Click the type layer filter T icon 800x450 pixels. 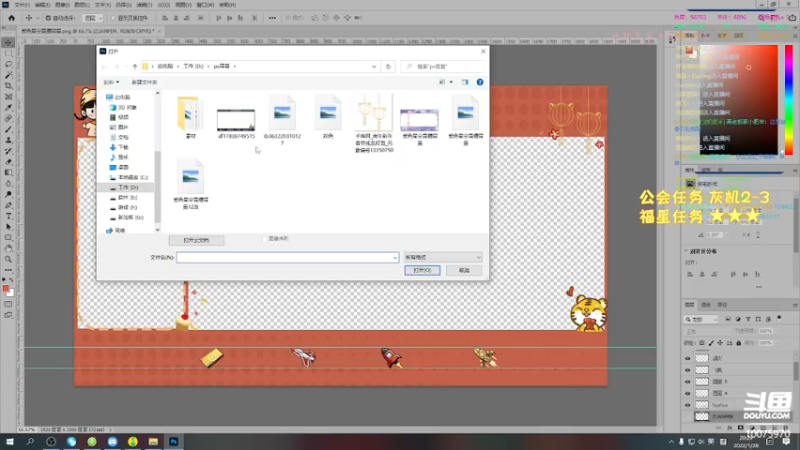748,319
